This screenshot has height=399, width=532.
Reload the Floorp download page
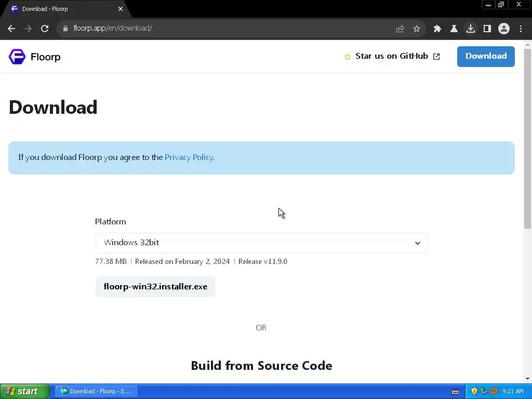coord(45,29)
